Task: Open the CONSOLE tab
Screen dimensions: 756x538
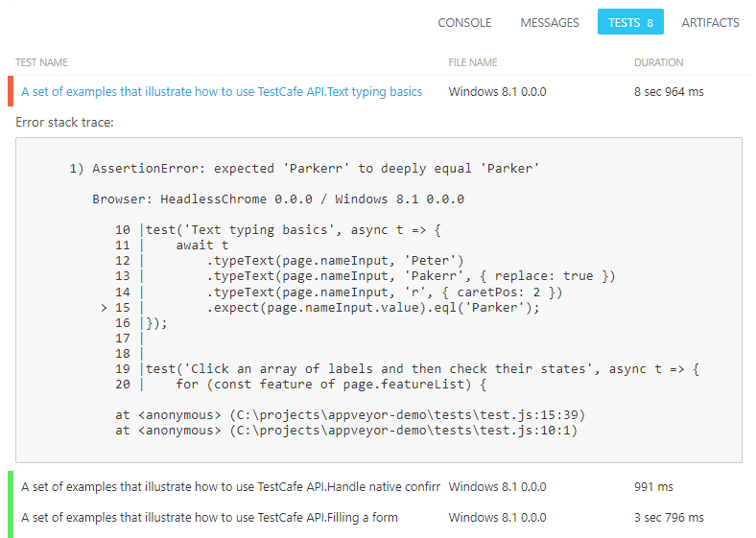Action: [464, 22]
